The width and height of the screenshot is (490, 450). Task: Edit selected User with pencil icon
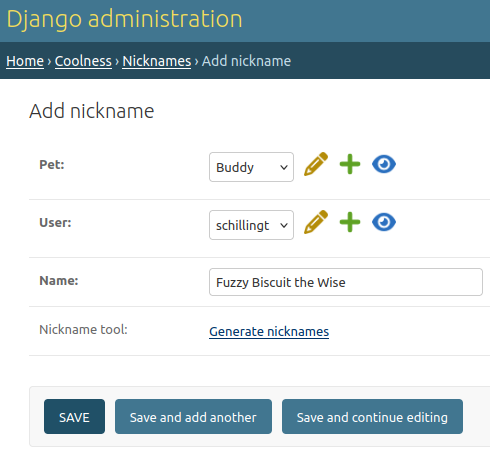click(316, 222)
